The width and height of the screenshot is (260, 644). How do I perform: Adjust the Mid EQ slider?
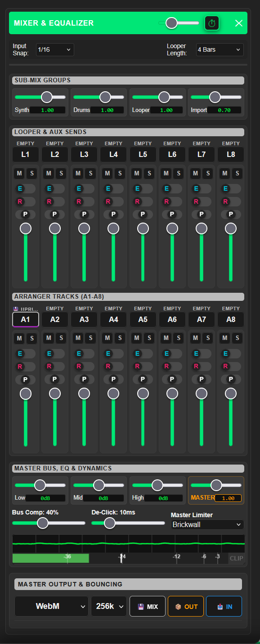pyautogui.click(x=99, y=485)
